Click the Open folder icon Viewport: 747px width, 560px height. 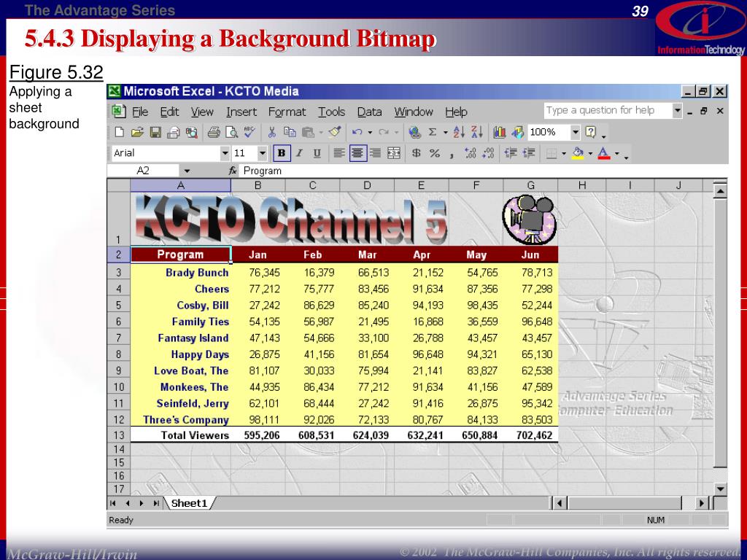(x=137, y=133)
